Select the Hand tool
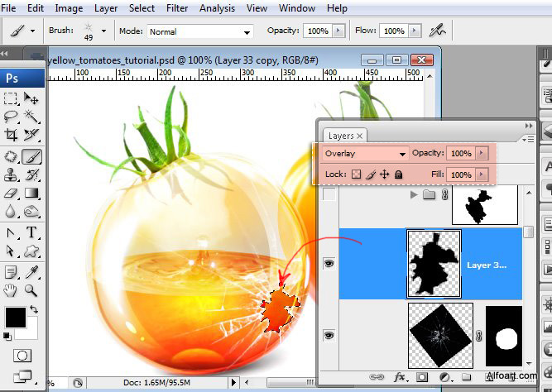Viewport: 552px width, 392px height. (12, 289)
